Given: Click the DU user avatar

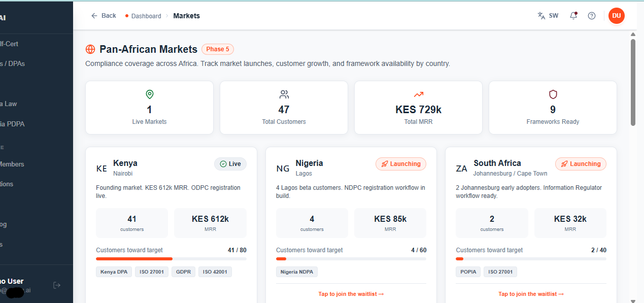Looking at the screenshot, I should point(616,16).
